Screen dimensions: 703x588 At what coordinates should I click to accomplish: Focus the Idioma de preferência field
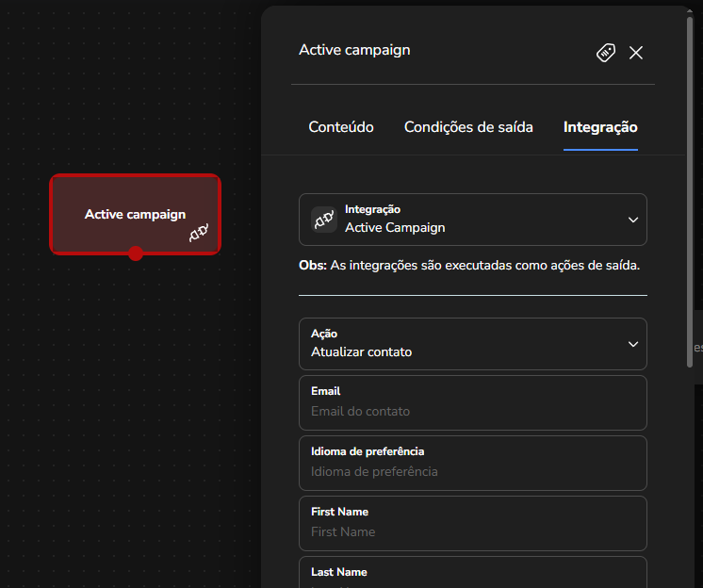(x=473, y=463)
